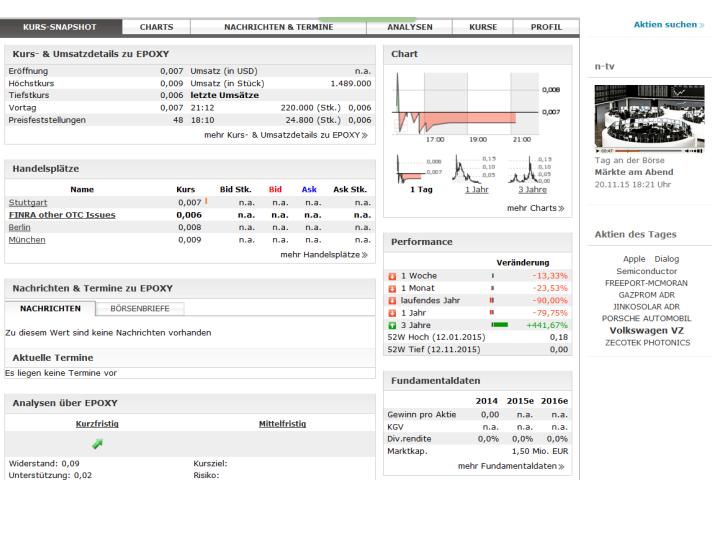This screenshot has height=540, width=720.
Task: Click the Bid column header
Action: [x=275, y=189]
